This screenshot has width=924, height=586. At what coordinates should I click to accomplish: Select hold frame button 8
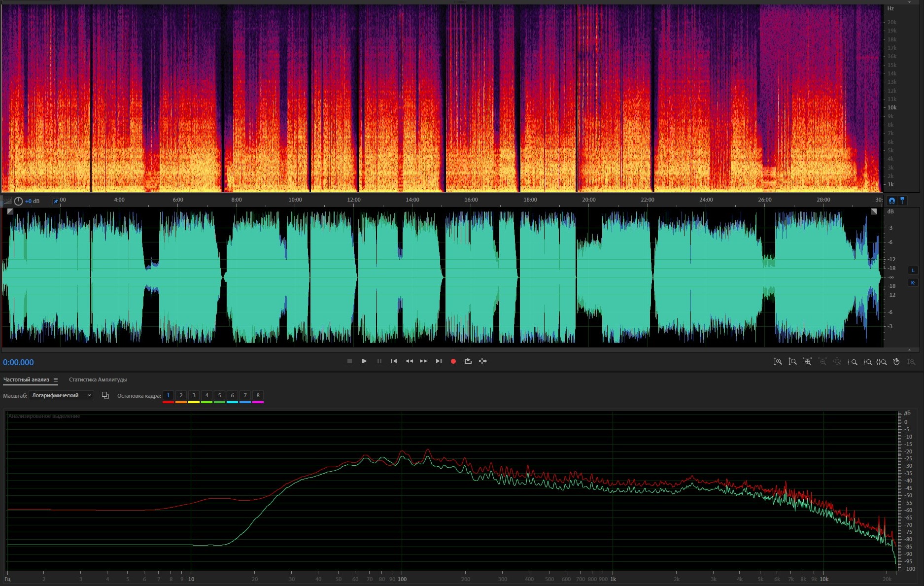click(x=258, y=395)
